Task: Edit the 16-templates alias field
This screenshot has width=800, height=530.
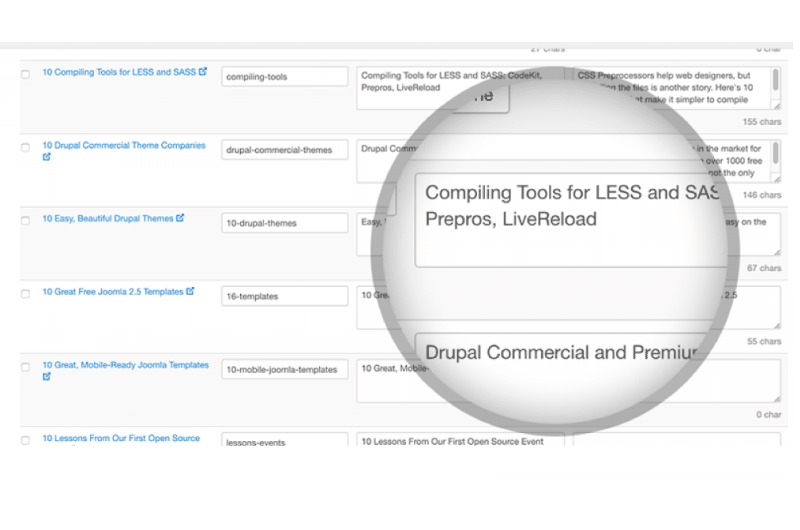Action: [285, 296]
